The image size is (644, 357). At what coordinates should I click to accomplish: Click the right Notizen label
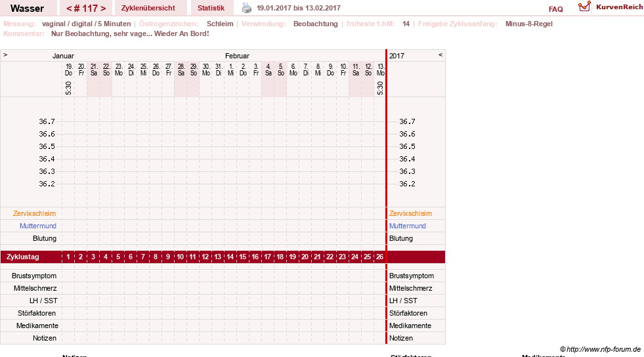[x=401, y=338]
